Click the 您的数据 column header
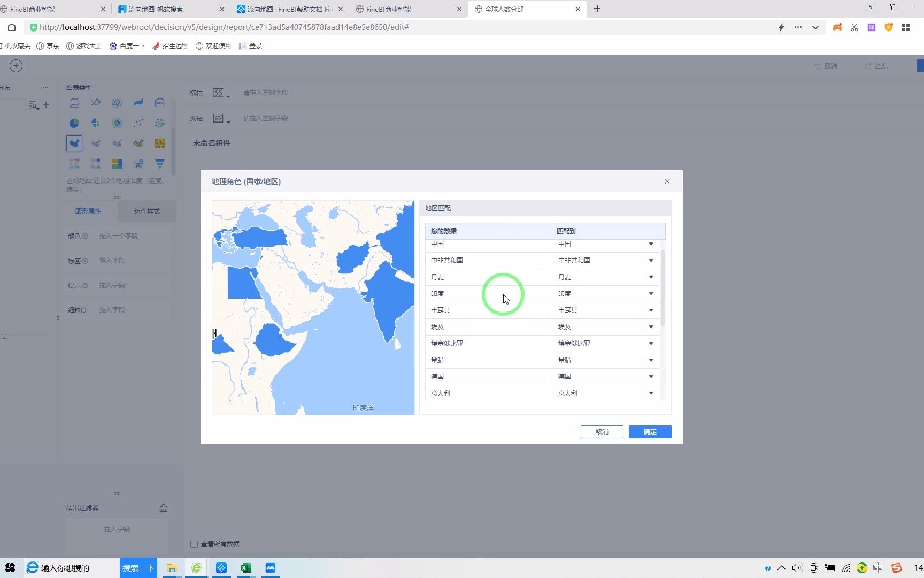Viewport: 924px width, 578px height. (488, 231)
